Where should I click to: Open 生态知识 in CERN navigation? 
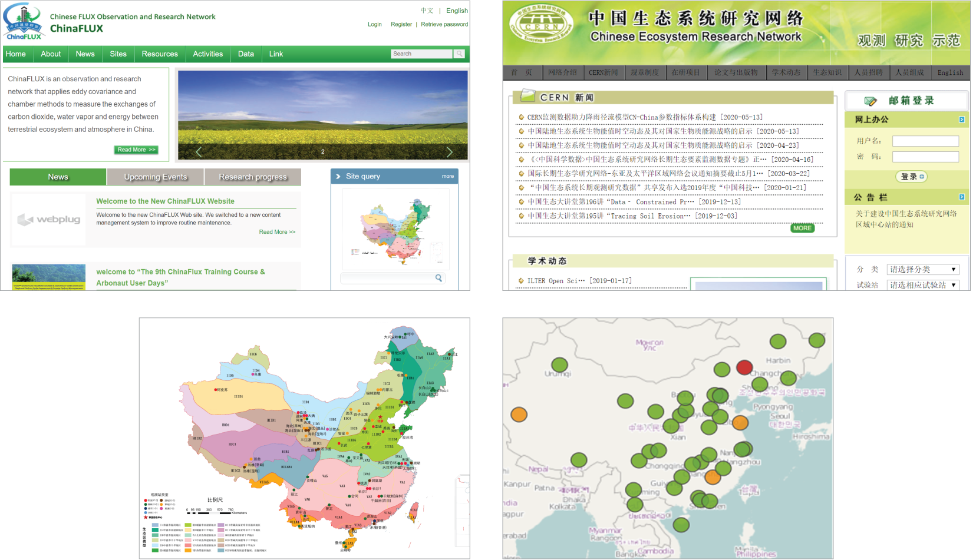(827, 72)
